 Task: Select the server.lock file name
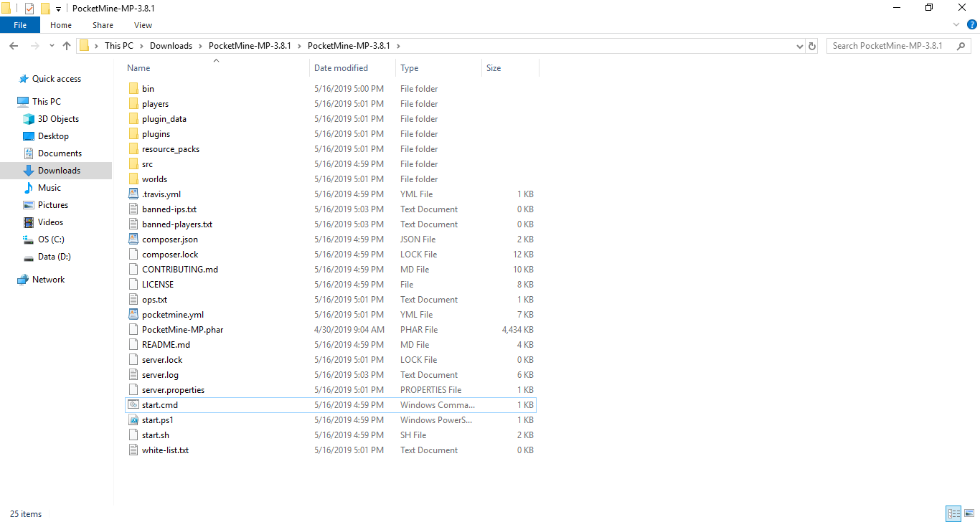[162, 360]
